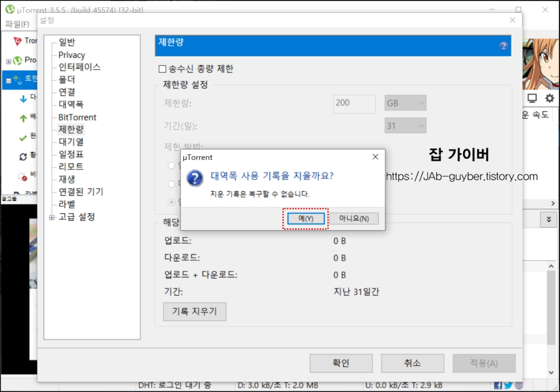The width and height of the screenshot is (560, 392).
Task: Click the active refresh arrows sidebar icon
Action: pyautogui.click(x=23, y=157)
